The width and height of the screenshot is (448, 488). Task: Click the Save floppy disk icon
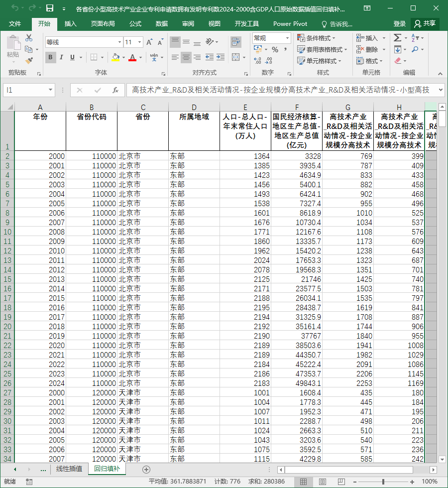click(x=50, y=8)
